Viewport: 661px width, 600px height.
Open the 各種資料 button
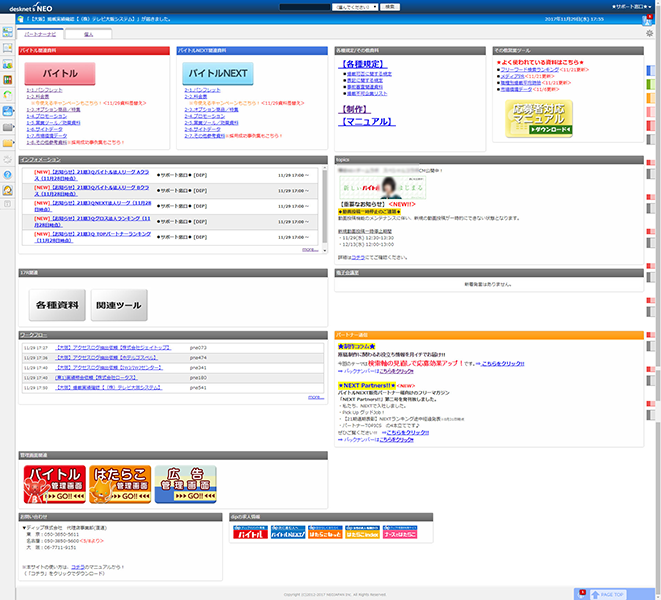(57, 303)
